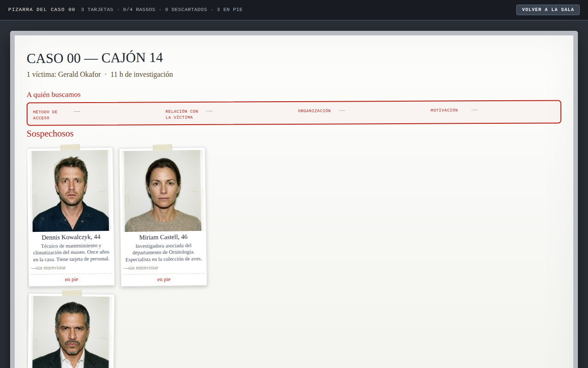Click Dennis Kowalczyk's job description text
The width and height of the screenshot is (588, 368).
(x=71, y=252)
